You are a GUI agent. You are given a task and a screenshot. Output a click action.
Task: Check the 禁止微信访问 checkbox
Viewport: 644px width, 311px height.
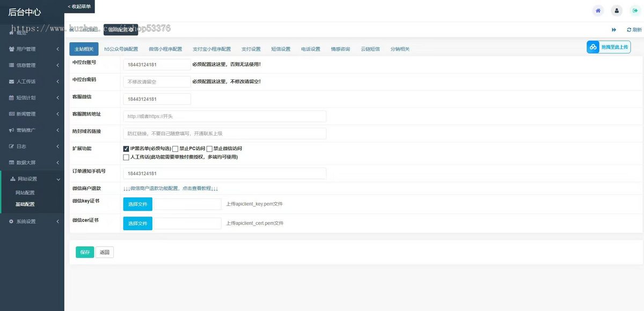(x=210, y=149)
